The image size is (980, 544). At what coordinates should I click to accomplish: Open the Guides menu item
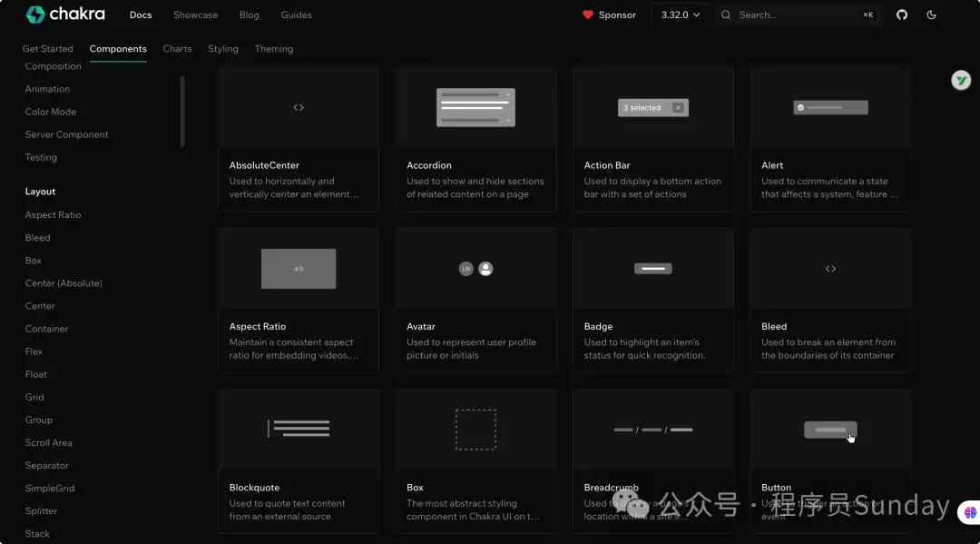pos(295,15)
